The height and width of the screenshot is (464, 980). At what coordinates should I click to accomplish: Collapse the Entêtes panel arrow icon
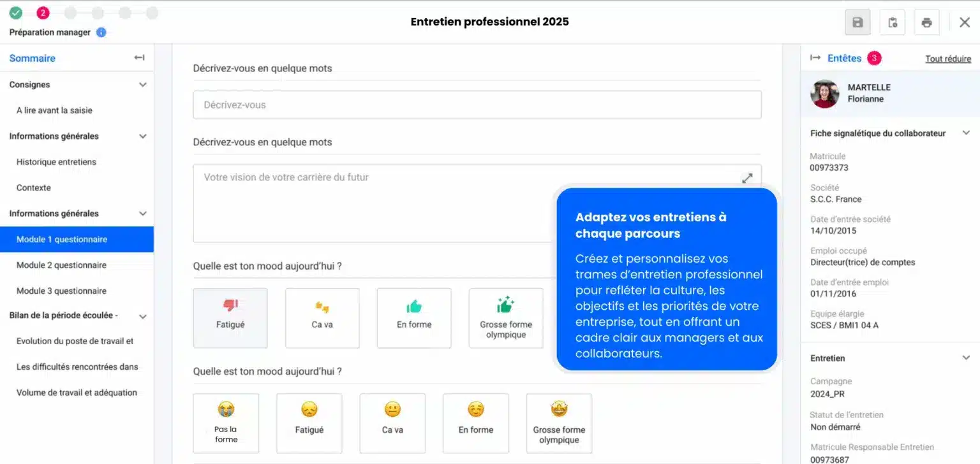click(x=815, y=58)
